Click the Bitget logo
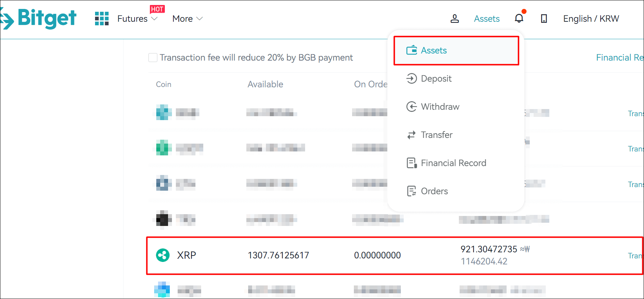 (38, 18)
